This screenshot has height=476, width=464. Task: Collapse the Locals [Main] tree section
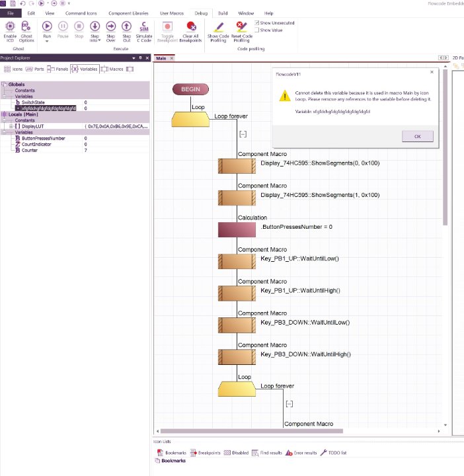tap(4, 114)
